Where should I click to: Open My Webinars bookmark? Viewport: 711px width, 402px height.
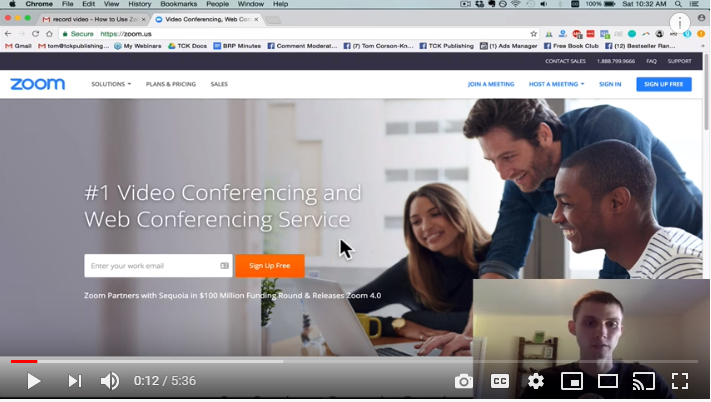[138, 46]
